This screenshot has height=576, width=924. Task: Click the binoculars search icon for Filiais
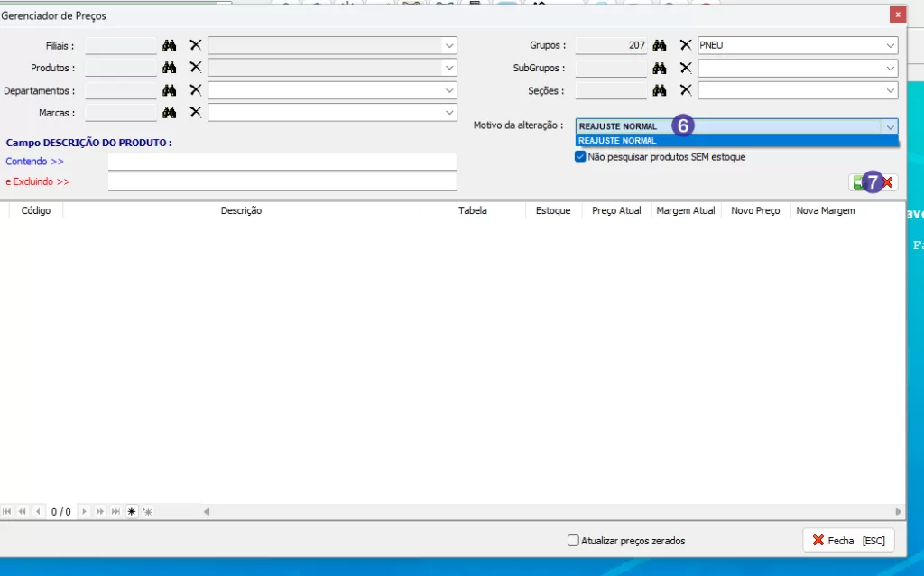(x=169, y=45)
